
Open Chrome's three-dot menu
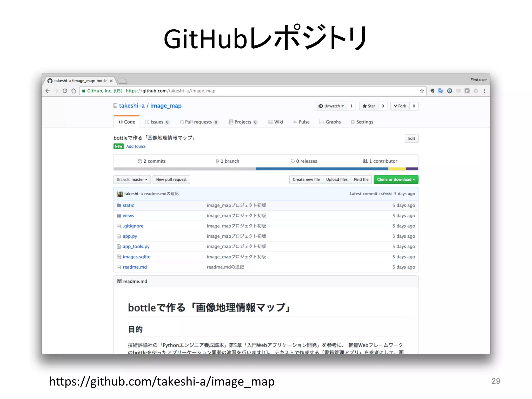click(484, 91)
